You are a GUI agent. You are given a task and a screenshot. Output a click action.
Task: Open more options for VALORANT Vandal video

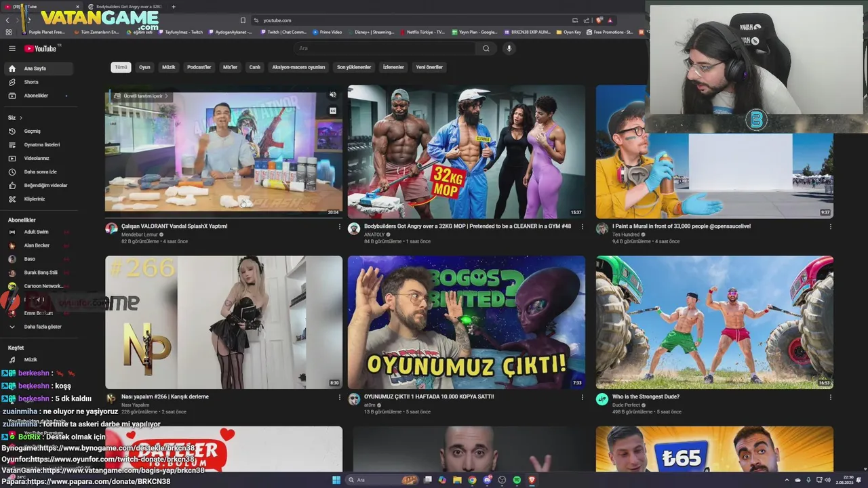[340, 227]
